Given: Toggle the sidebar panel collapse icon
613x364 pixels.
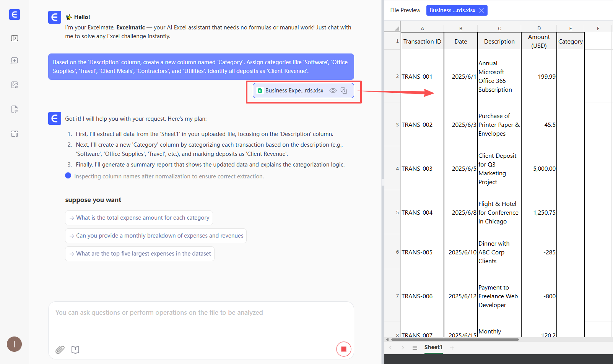Looking at the screenshot, I should (15, 38).
